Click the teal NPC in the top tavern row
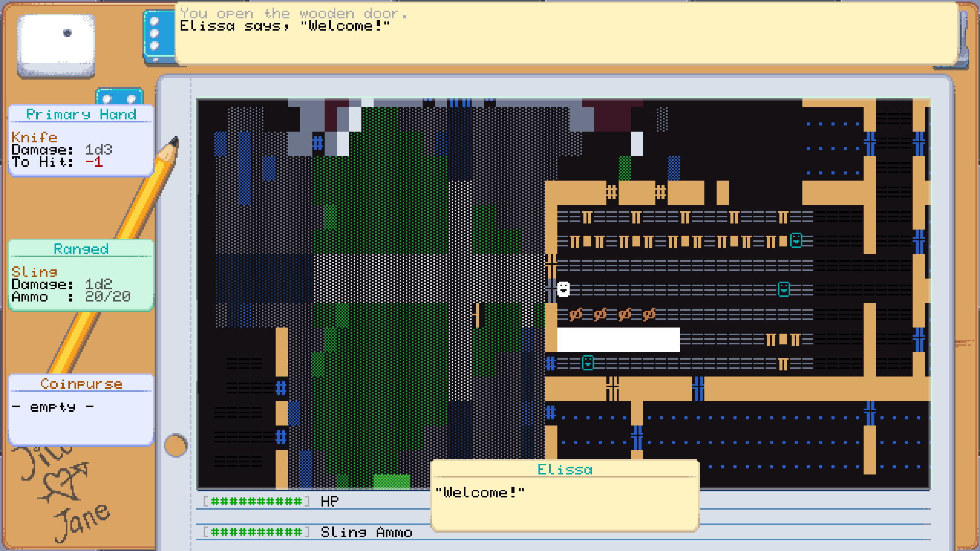Image resolution: width=980 pixels, height=551 pixels. click(796, 240)
